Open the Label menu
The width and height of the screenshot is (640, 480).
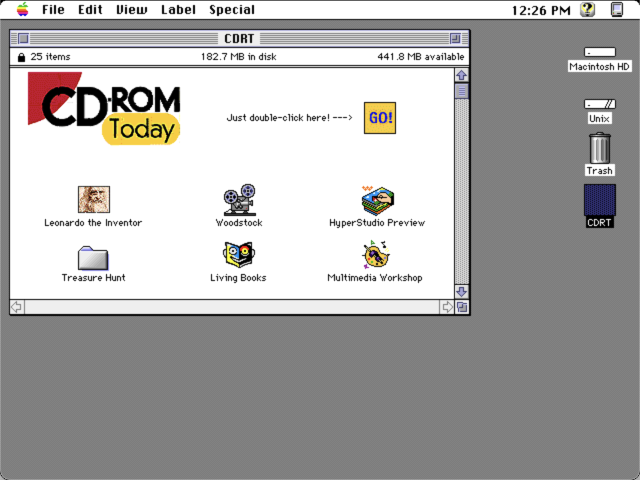[178, 10]
